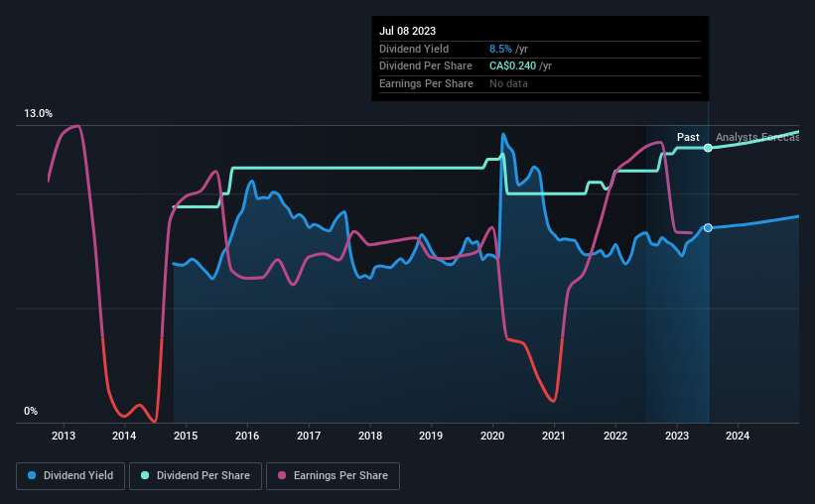Viewport: 815px width, 504px height.
Task: Click the 2015 x-axis label
Action: [186, 436]
